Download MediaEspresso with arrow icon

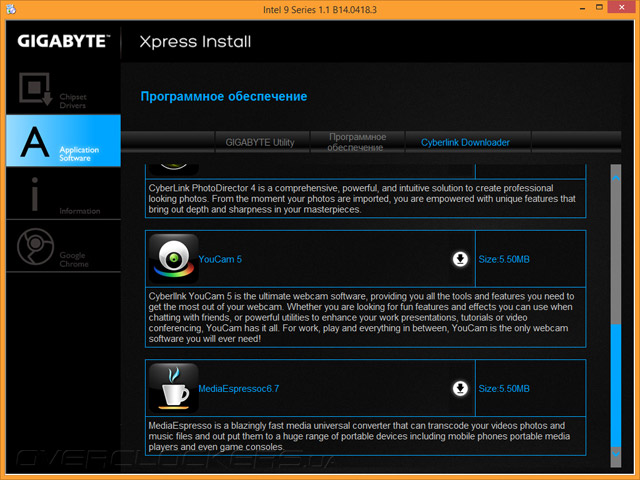pyautogui.click(x=460, y=388)
